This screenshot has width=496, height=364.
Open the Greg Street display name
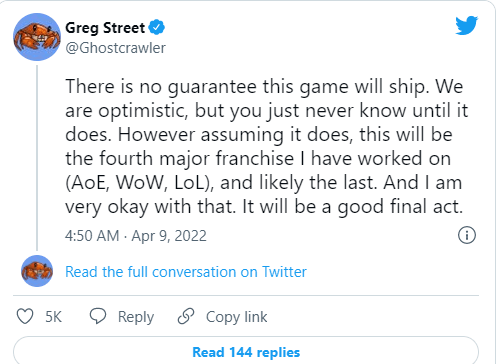point(105,28)
